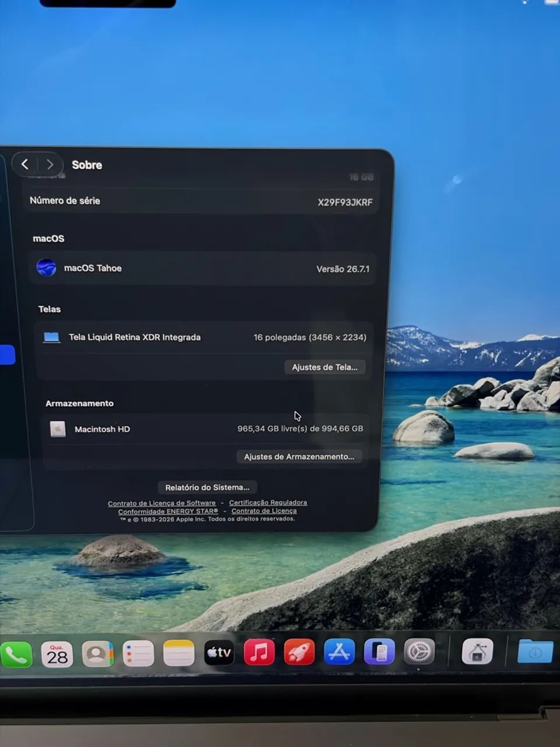Viewport: 560px width, 747px height.
Task: Open the red rocket app in the Dock
Action: coord(299,652)
